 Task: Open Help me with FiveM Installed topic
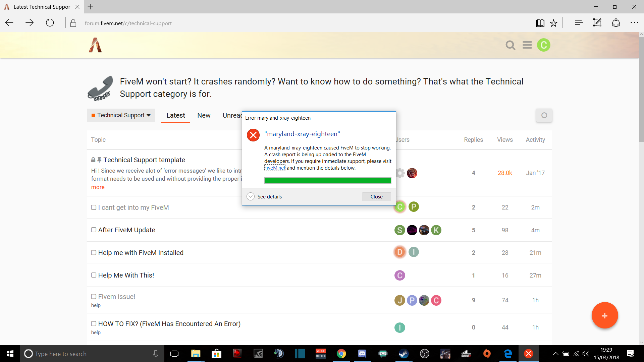pos(141,253)
